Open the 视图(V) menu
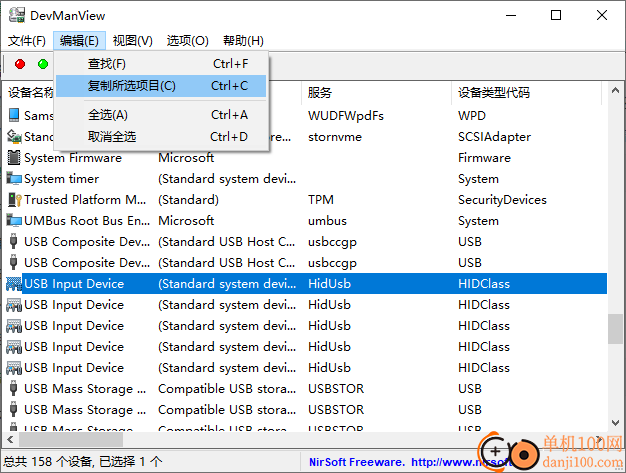The image size is (626, 473). point(133,41)
